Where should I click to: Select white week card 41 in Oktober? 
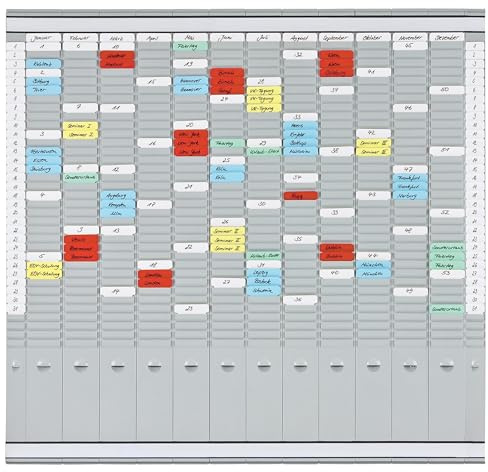point(373,72)
